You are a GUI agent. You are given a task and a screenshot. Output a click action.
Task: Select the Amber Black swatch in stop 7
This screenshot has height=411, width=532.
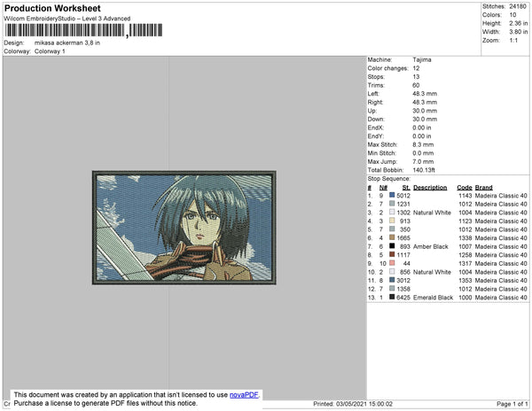coord(392,246)
